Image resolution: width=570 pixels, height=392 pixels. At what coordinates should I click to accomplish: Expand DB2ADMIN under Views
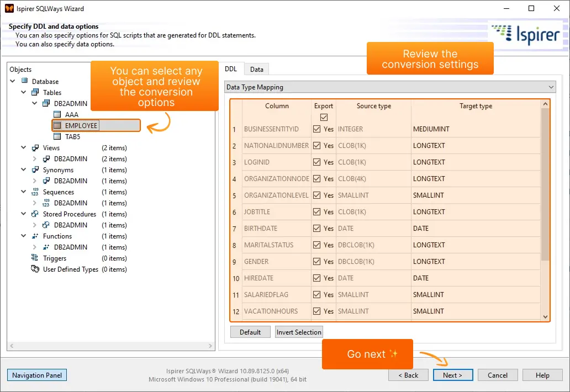click(35, 159)
